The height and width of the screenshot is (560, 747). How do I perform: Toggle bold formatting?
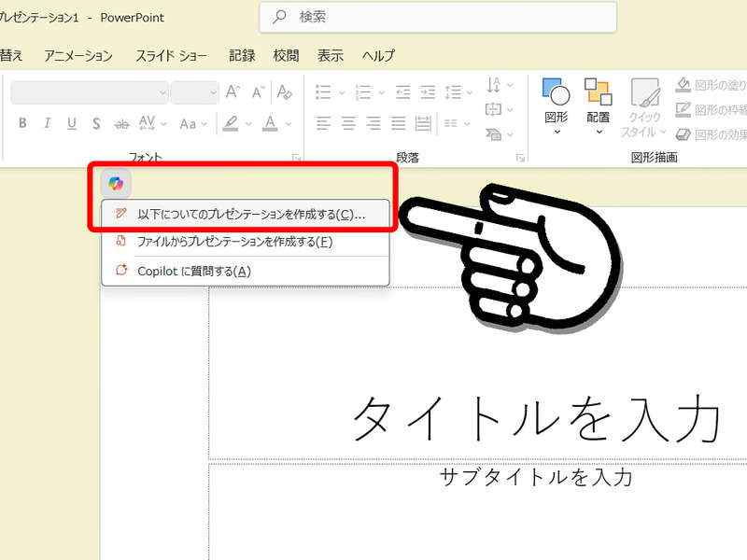(22, 122)
